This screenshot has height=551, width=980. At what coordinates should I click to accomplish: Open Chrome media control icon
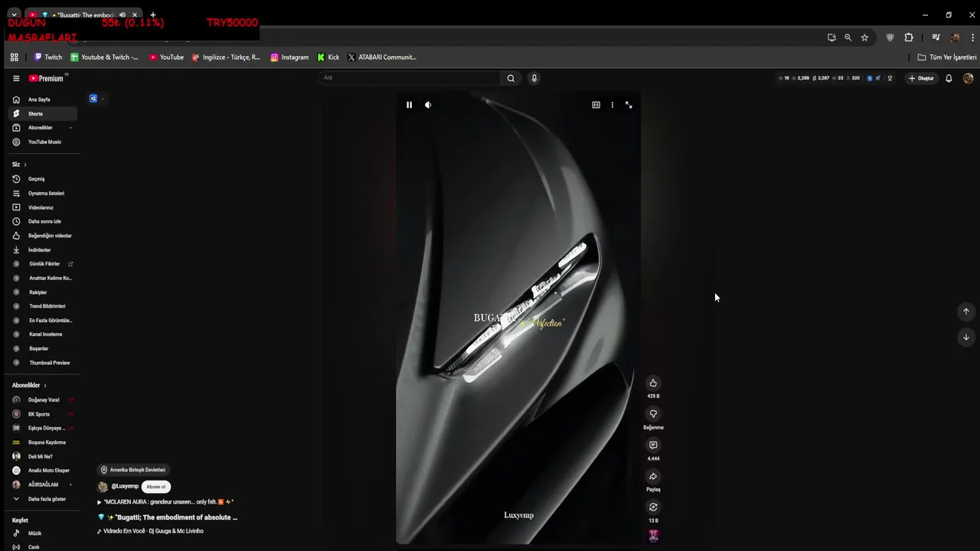(x=936, y=37)
